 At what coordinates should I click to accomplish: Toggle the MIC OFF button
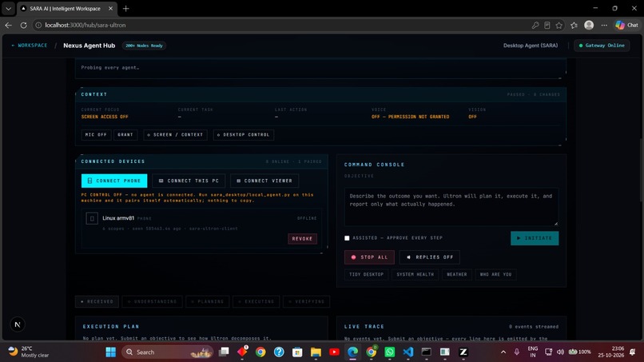96,135
